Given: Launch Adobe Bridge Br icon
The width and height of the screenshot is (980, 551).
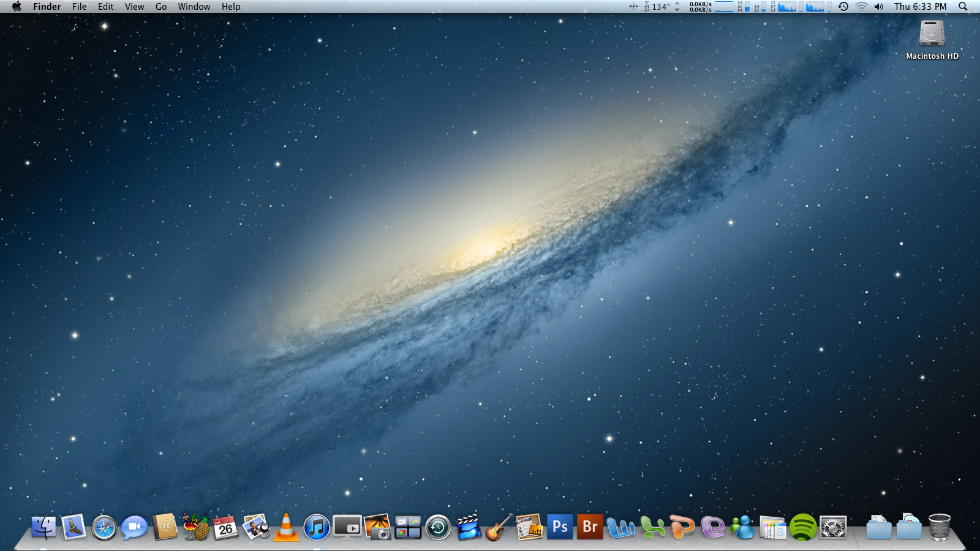Looking at the screenshot, I should point(590,527).
